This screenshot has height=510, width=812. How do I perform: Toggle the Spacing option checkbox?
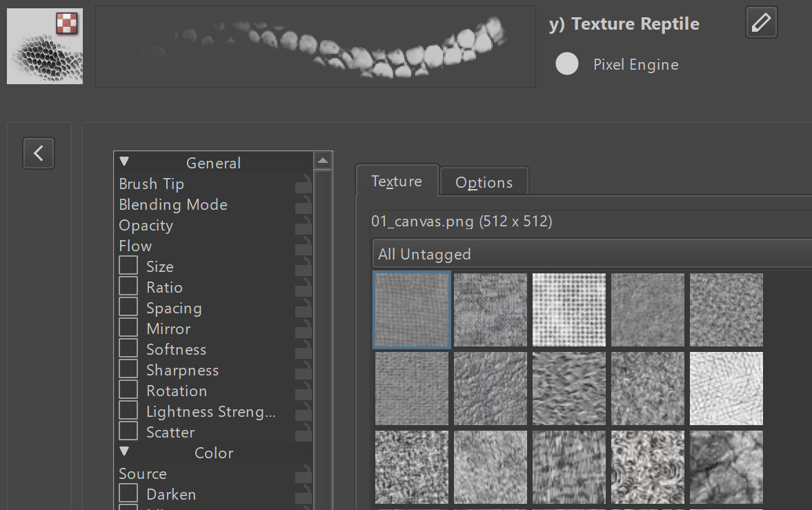point(128,308)
